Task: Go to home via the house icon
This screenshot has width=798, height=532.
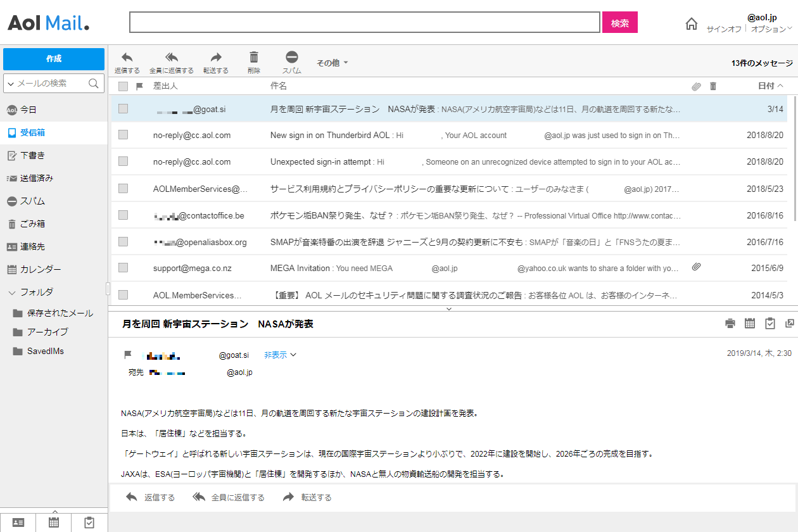Action: [692, 24]
